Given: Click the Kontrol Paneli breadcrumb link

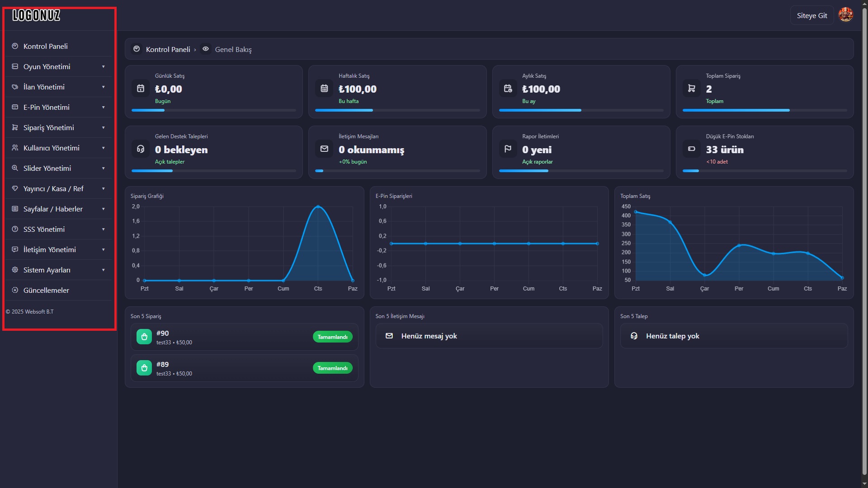Looking at the screenshot, I should point(168,49).
